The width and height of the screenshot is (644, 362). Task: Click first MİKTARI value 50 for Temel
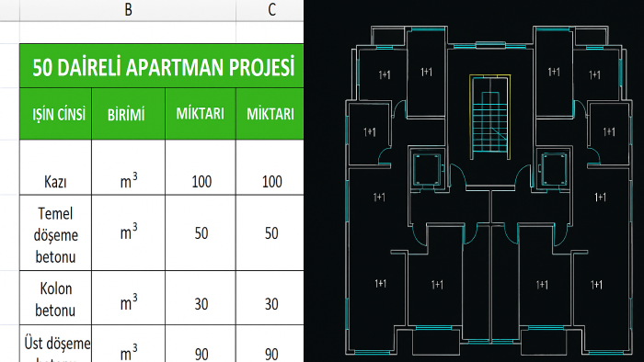point(201,232)
